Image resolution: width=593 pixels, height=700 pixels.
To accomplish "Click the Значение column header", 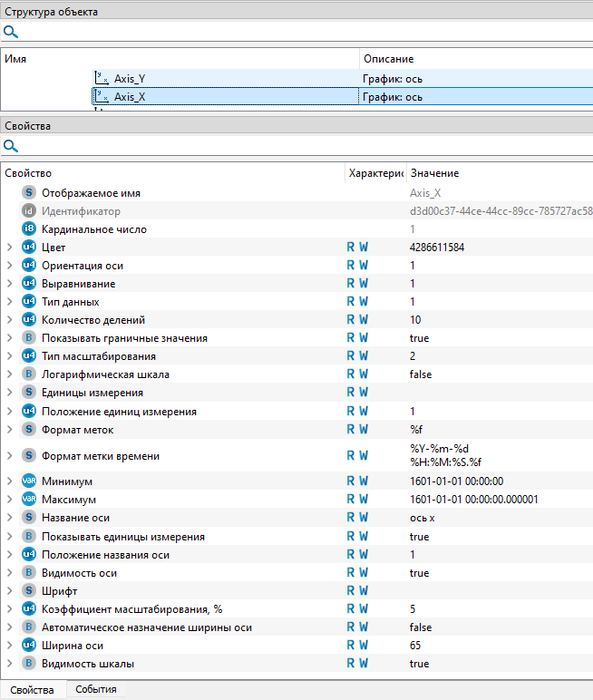I will (434, 173).
